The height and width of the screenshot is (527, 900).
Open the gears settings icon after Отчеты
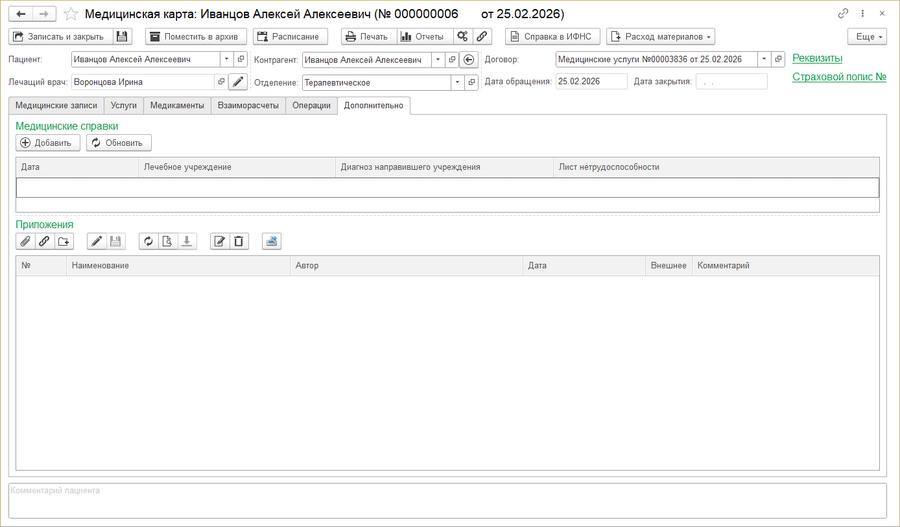click(x=462, y=36)
